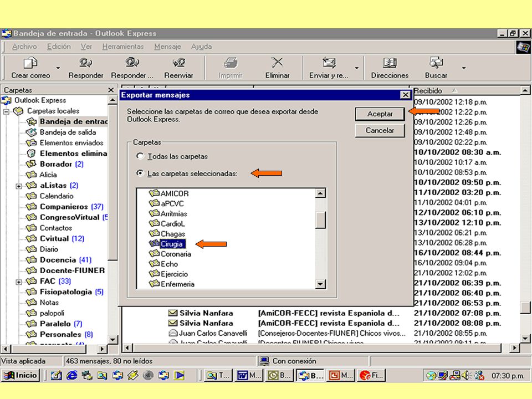Open the Word taskbar button
532x399 pixels.
[x=249, y=375]
